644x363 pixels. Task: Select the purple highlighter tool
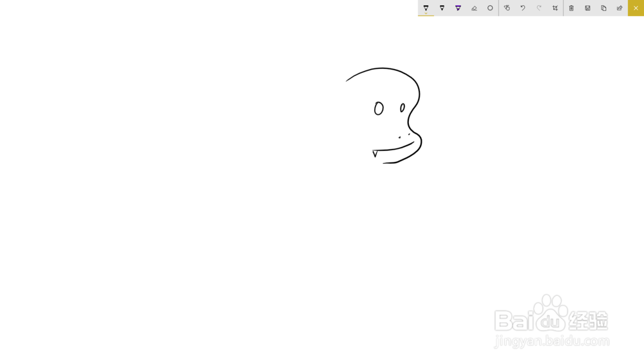(x=458, y=8)
